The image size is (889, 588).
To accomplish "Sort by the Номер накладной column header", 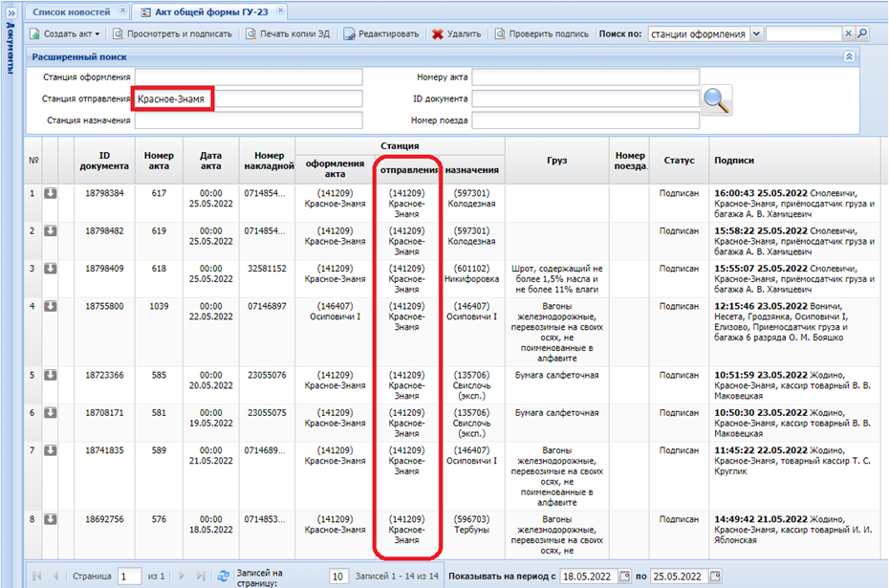I will pyautogui.click(x=269, y=161).
